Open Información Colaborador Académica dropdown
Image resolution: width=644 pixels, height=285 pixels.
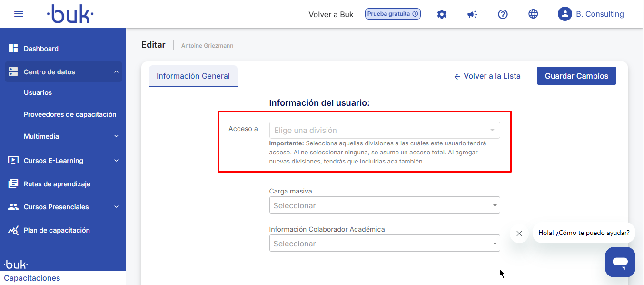pyautogui.click(x=384, y=244)
